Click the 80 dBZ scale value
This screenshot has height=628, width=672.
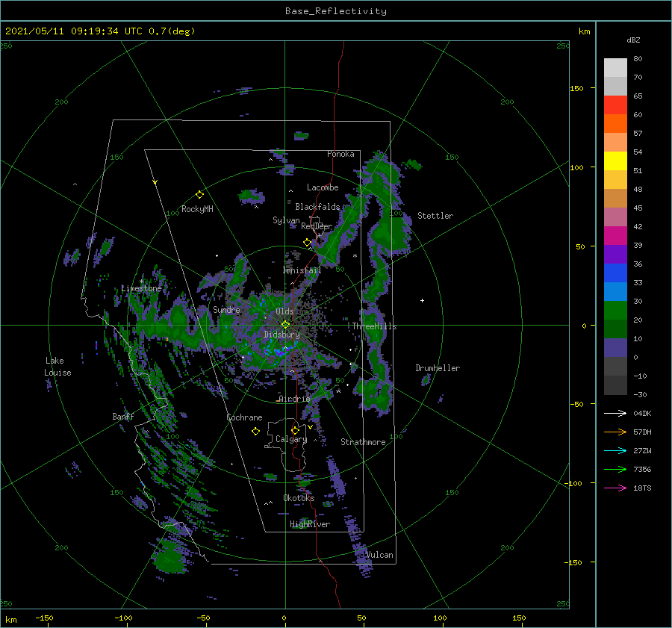[x=638, y=58]
